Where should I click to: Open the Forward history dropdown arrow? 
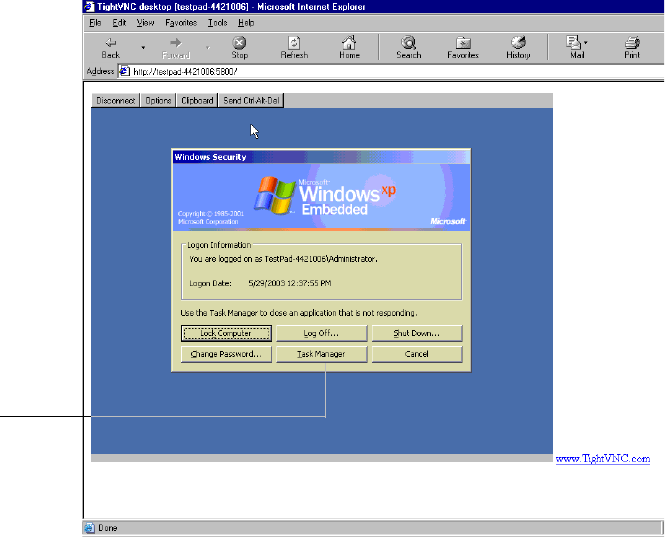(x=208, y=48)
